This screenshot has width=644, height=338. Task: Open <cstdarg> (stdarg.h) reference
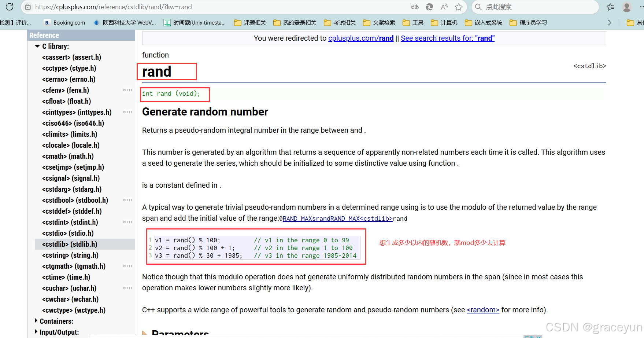72,189
